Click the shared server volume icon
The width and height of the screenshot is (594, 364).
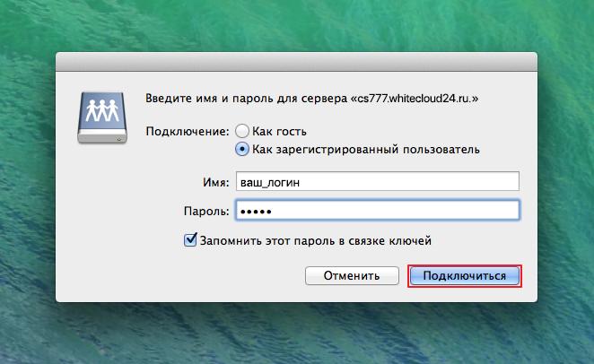(x=102, y=117)
